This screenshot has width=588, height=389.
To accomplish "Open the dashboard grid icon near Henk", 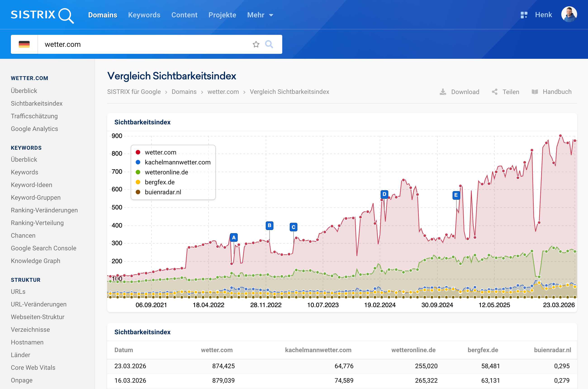I will pos(524,15).
